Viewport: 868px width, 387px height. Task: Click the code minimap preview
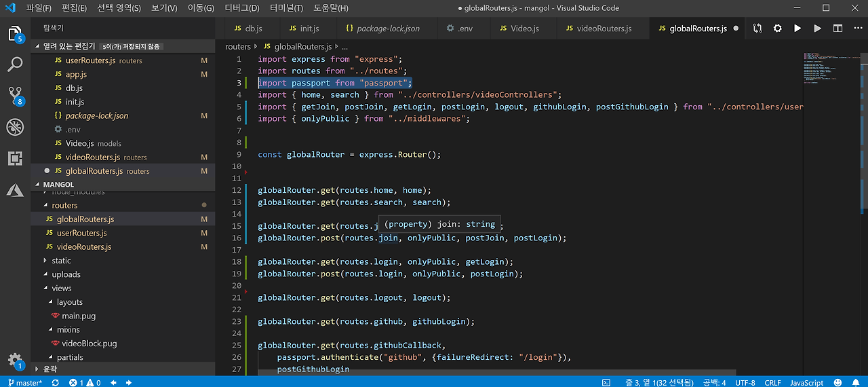pos(831,68)
